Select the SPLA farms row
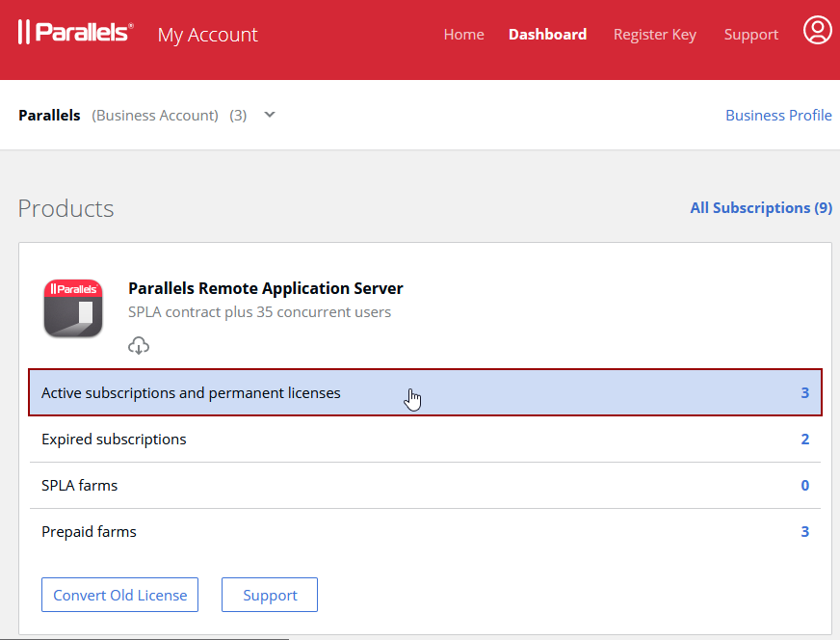840x640 pixels. pyautogui.click(x=79, y=486)
